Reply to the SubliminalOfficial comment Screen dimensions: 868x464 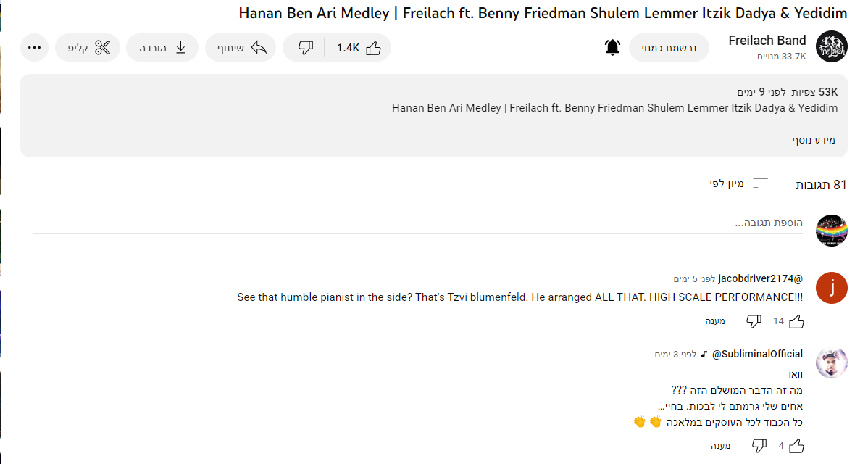pyautogui.click(x=720, y=445)
